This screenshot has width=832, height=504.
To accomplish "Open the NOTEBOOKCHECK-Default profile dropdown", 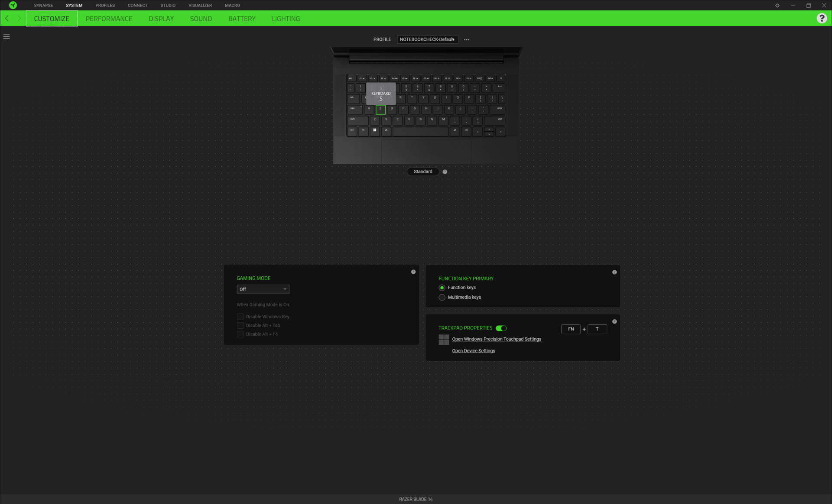I will click(427, 39).
